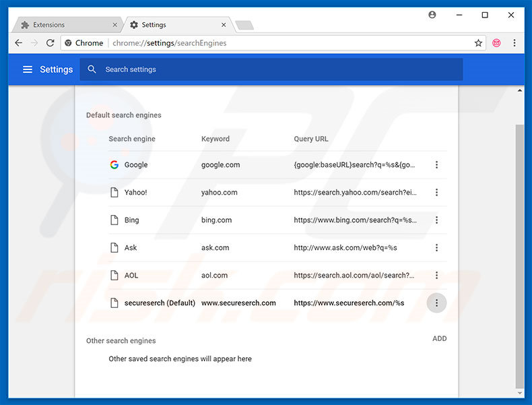Click the Search engine column header
The width and height of the screenshot is (532, 405).
point(132,139)
